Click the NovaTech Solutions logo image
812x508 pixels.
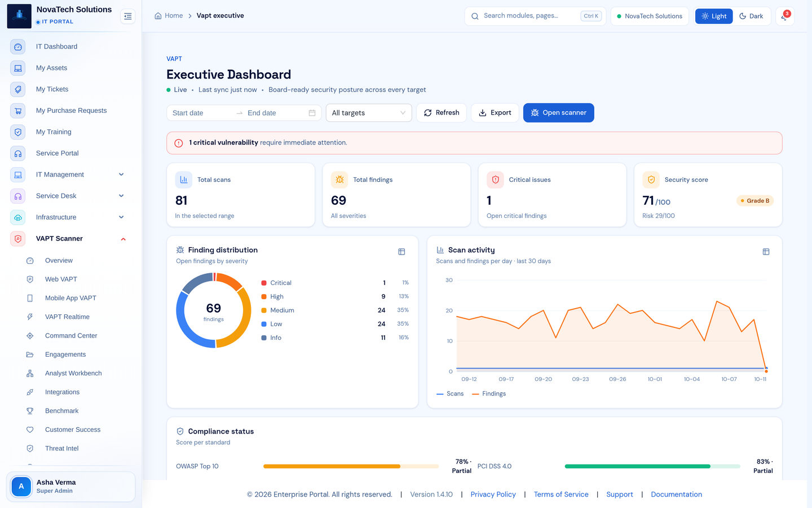(x=19, y=16)
